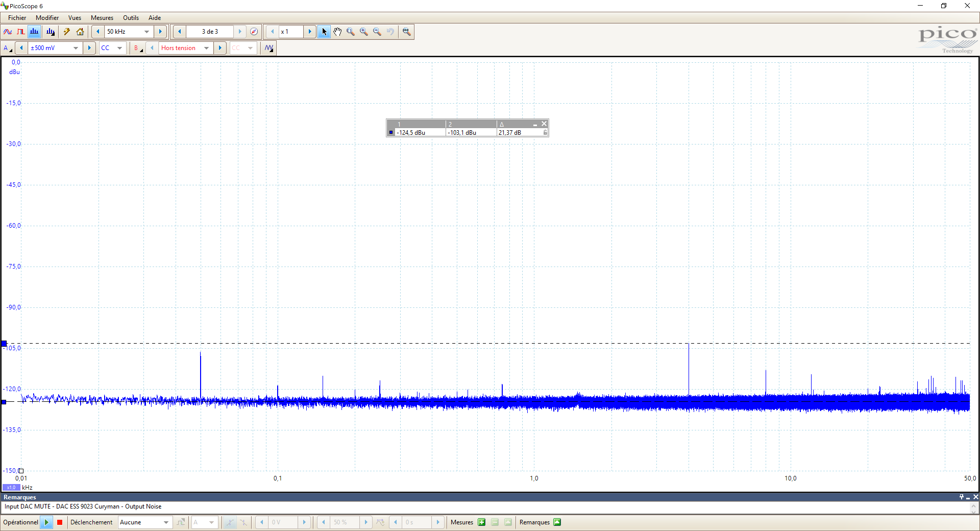Click the zoom out magnifier
This screenshot has height=531, width=980.
coord(377,32)
